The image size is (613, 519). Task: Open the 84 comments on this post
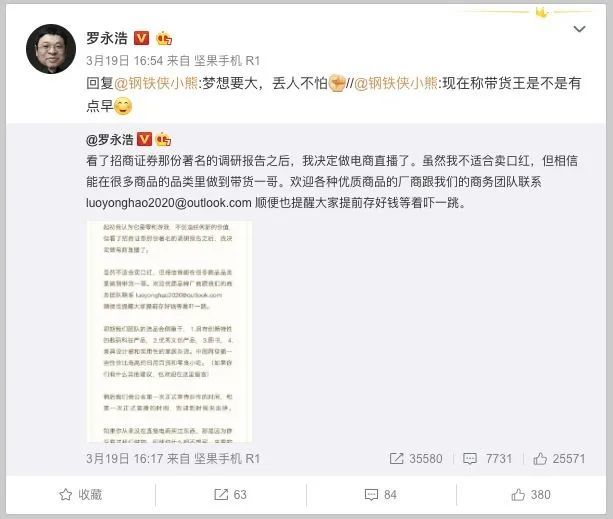[380, 494]
